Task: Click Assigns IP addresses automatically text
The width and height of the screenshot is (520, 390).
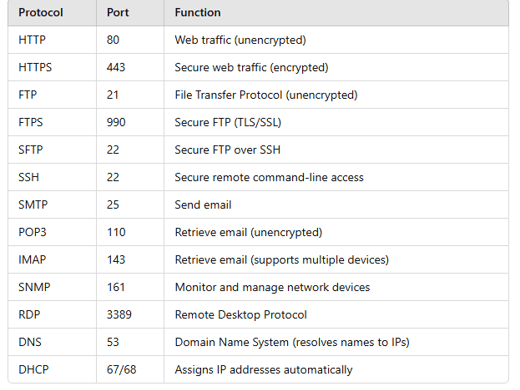Action: pos(263,370)
